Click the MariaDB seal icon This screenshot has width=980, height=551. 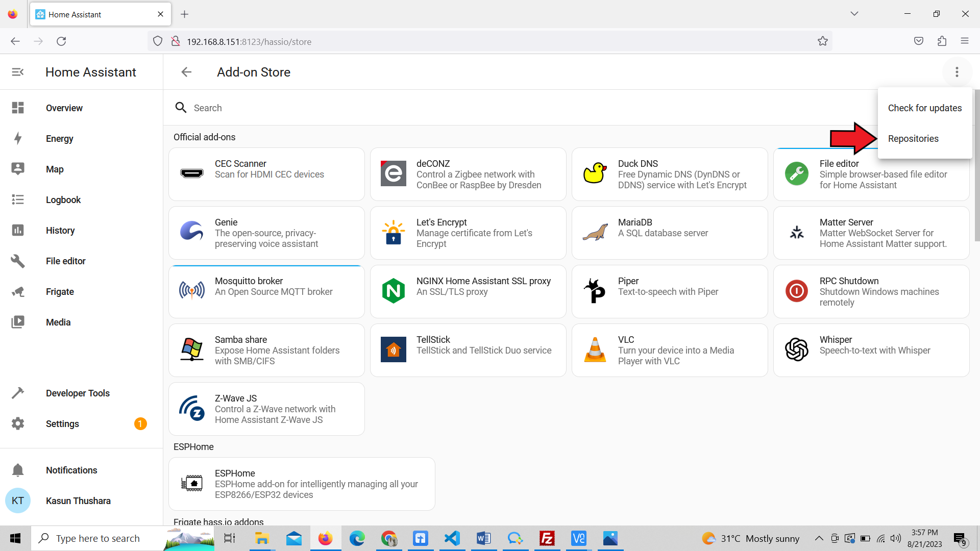pos(595,232)
